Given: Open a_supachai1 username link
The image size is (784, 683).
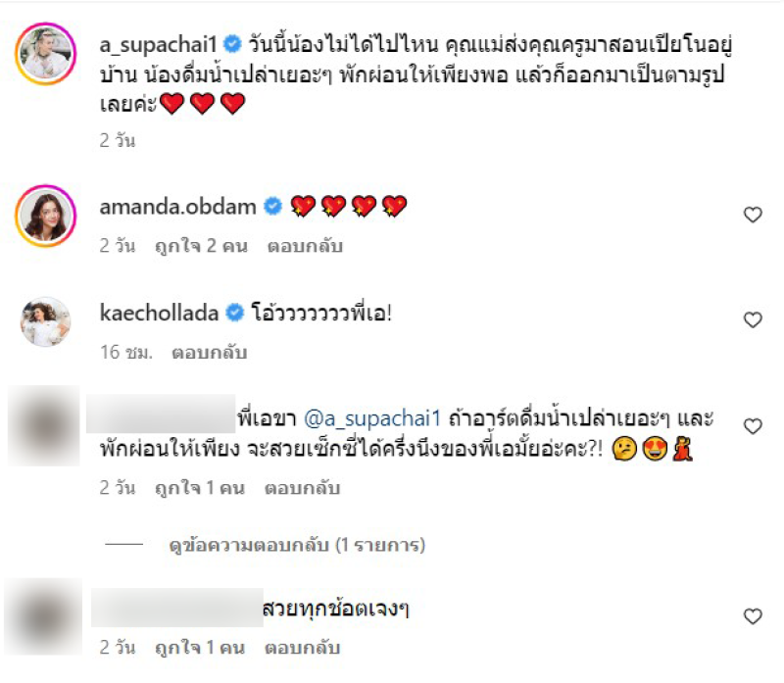Looking at the screenshot, I should coord(159,44).
